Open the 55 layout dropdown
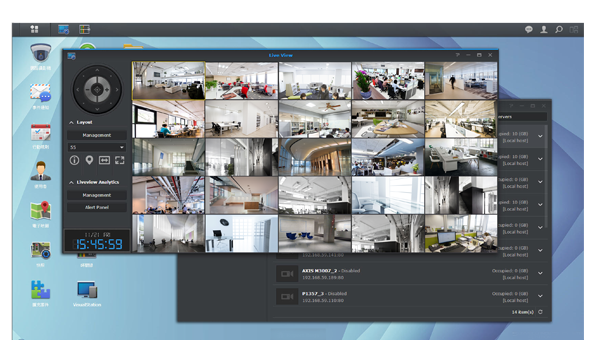The image size is (600, 360). pyautogui.click(x=96, y=147)
